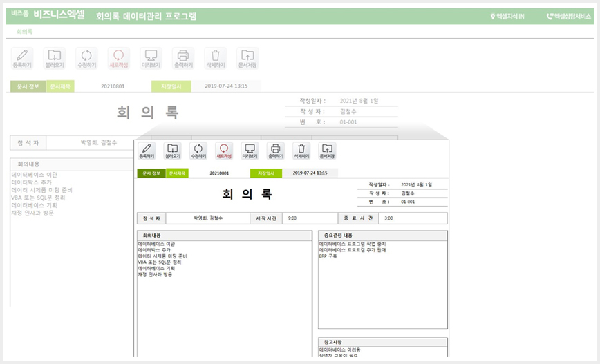
Task: Click the 출력하기 printer icon in the popup toolbar
Action: click(276, 151)
